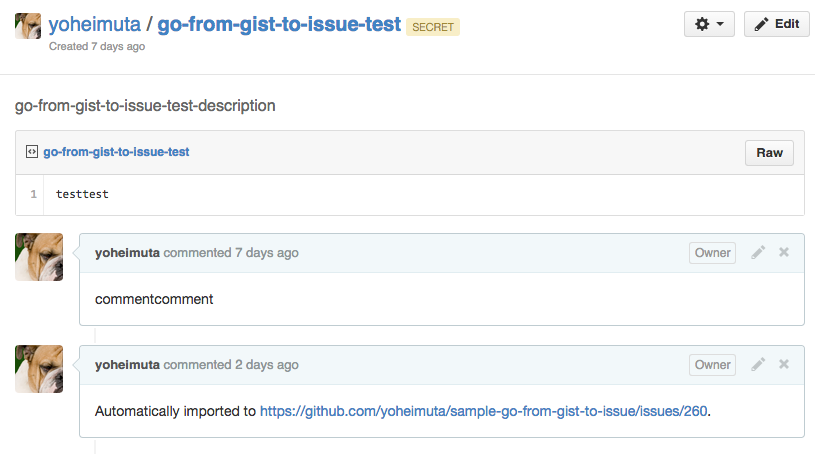815x454 pixels.
Task: Click the small profile avatar in header
Action: point(28,27)
